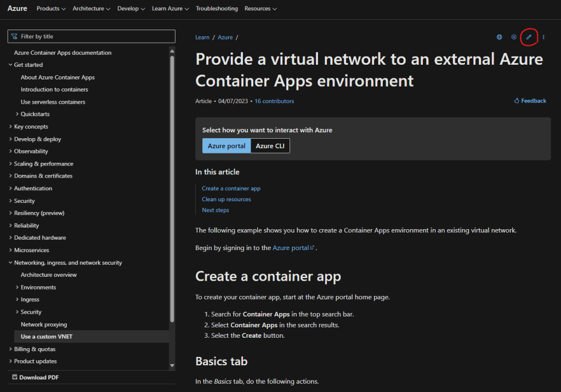Collapse the Get started tree section
Screen dimensions: 561x392
(x=10, y=65)
